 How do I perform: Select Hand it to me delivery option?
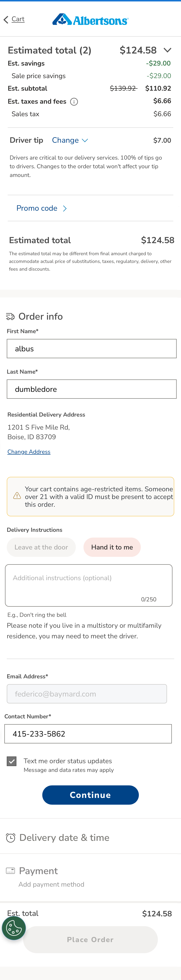[x=112, y=547]
